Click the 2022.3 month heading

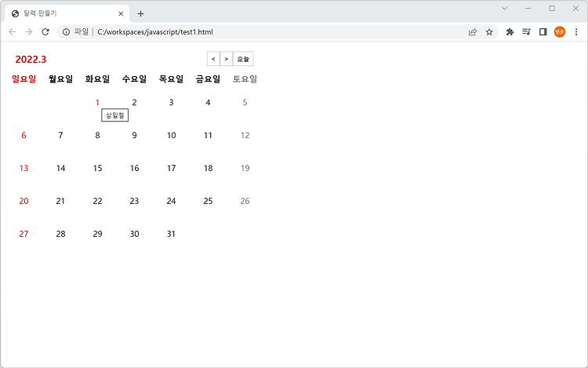31,60
